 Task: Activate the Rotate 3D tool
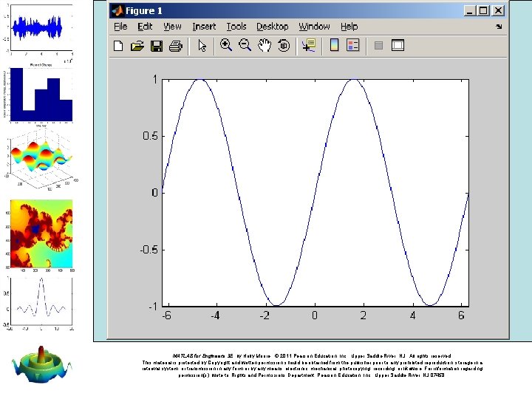(284, 45)
